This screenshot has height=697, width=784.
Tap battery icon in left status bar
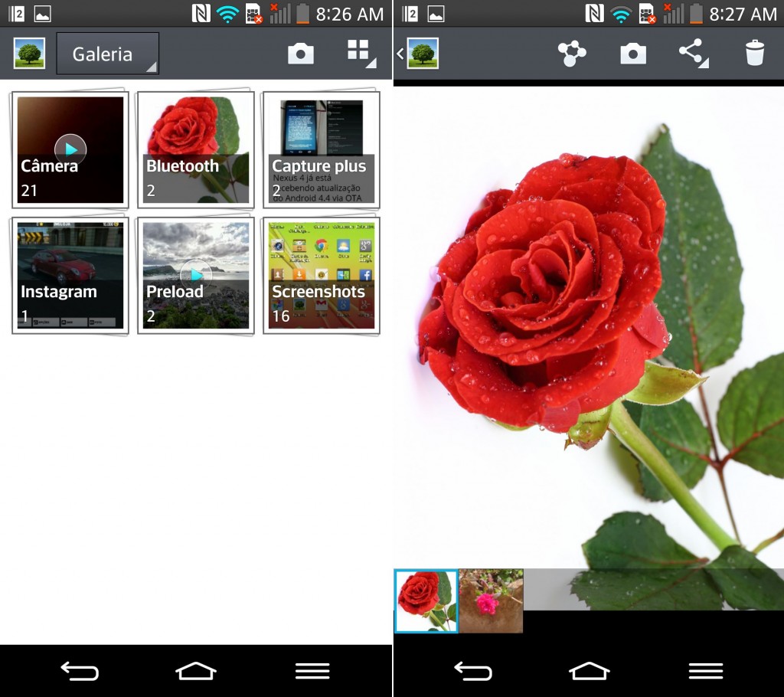point(303,14)
